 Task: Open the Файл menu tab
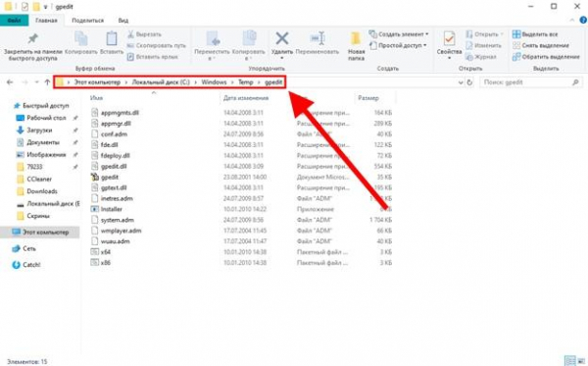click(x=15, y=21)
